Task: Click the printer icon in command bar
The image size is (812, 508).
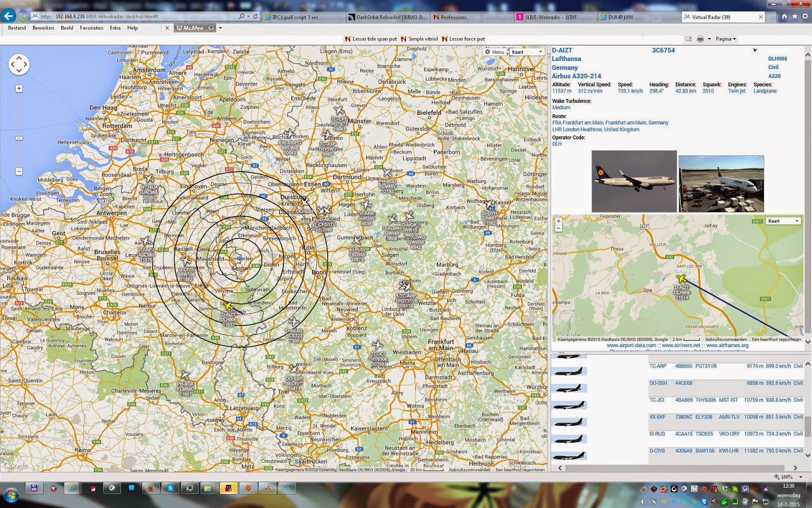Action: pos(700,39)
